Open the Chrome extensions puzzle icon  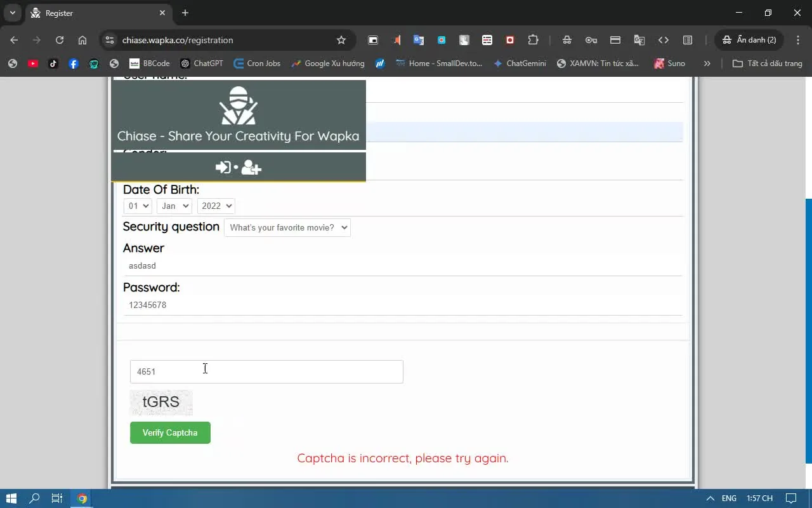pos(533,40)
